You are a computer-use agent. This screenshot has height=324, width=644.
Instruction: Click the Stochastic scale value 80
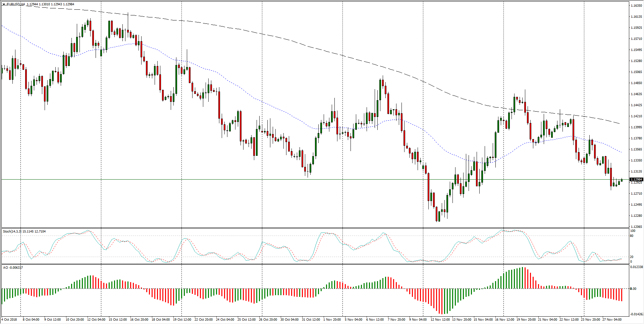(x=632, y=236)
